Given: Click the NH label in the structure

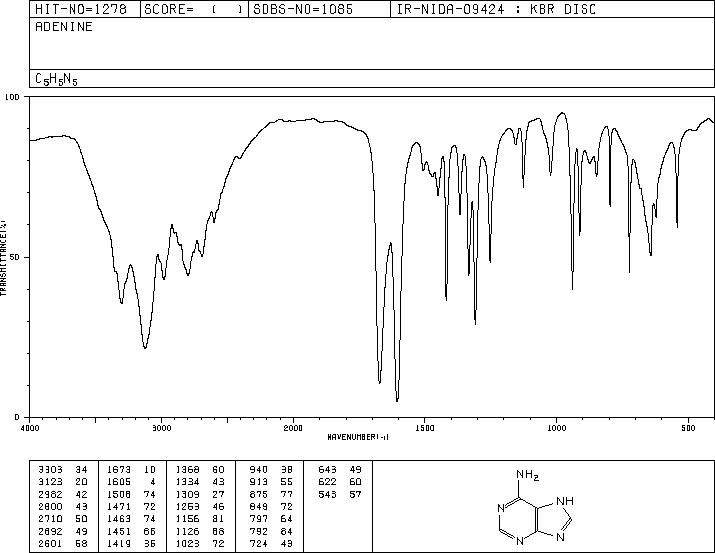Looking at the screenshot, I should 565,501.
